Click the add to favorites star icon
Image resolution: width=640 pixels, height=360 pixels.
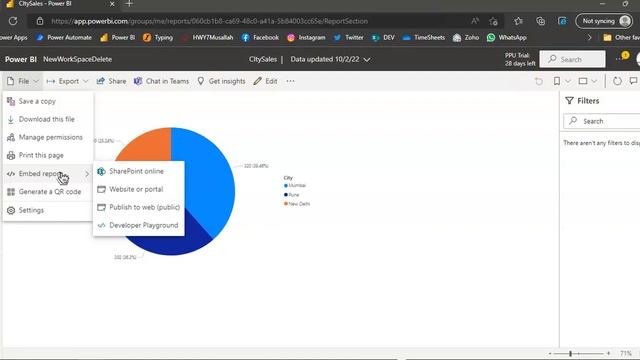pos(494,21)
